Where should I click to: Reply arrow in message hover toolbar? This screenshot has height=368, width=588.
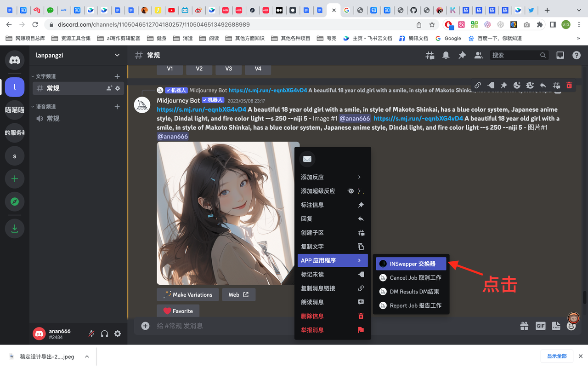tap(543, 85)
